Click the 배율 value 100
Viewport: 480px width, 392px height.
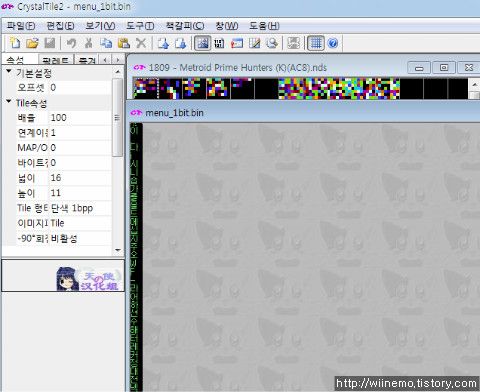80,118
